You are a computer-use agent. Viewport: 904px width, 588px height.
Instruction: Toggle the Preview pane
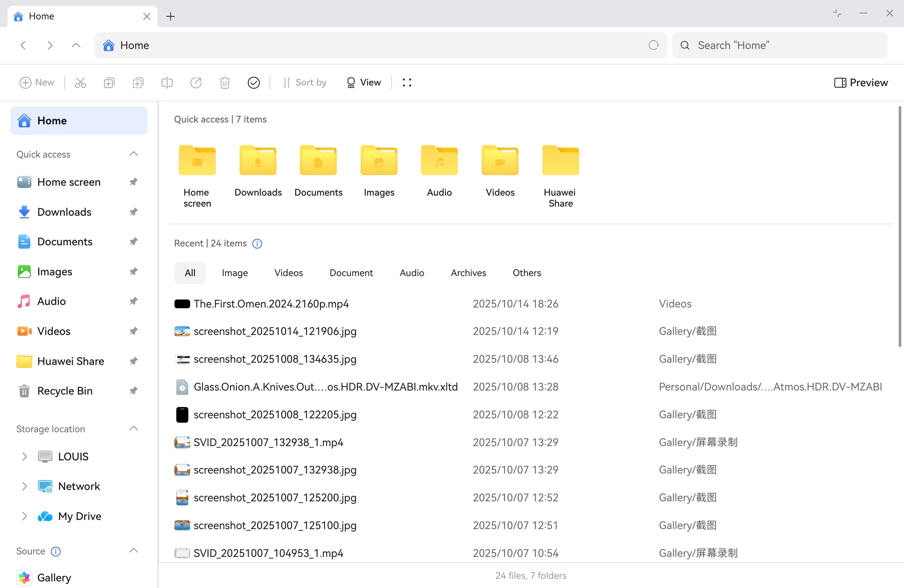pos(861,82)
